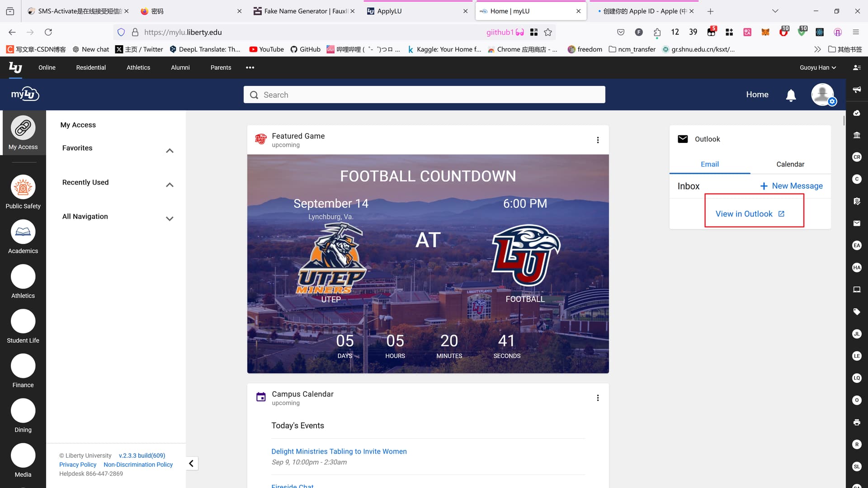This screenshot has height=488, width=868.
Task: Click the clipboard checklist icon in right rail
Action: (857, 201)
